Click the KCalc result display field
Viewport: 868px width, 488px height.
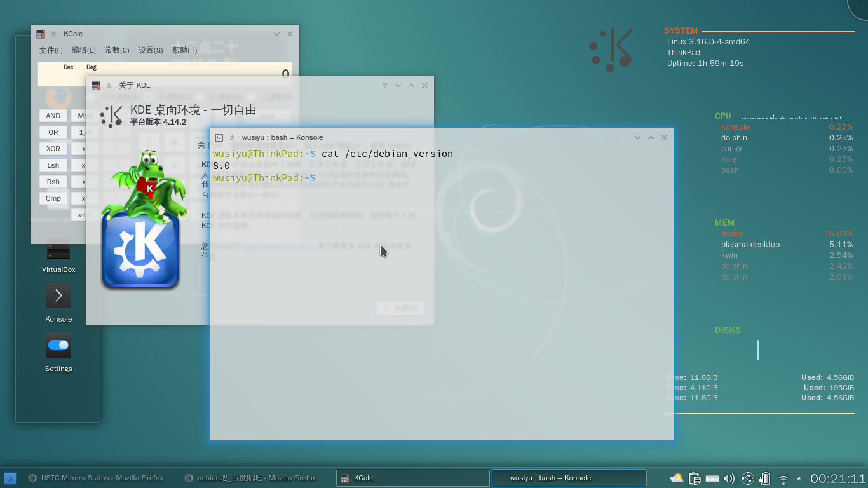165,74
